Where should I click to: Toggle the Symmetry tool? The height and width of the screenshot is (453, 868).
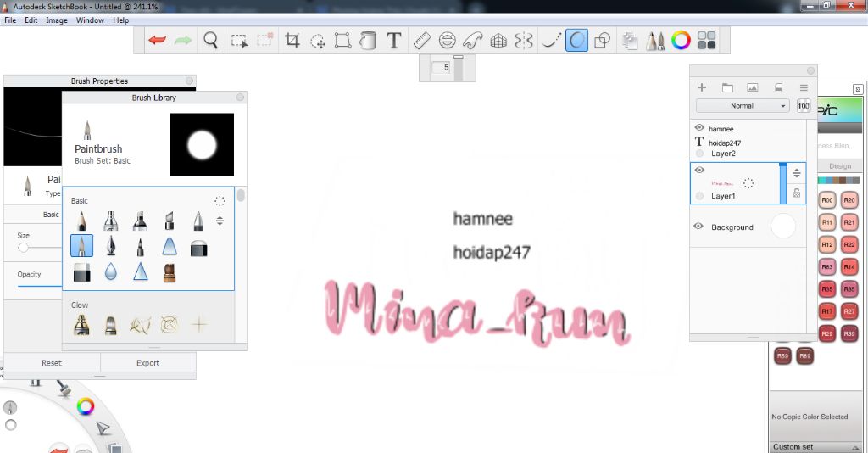point(524,41)
